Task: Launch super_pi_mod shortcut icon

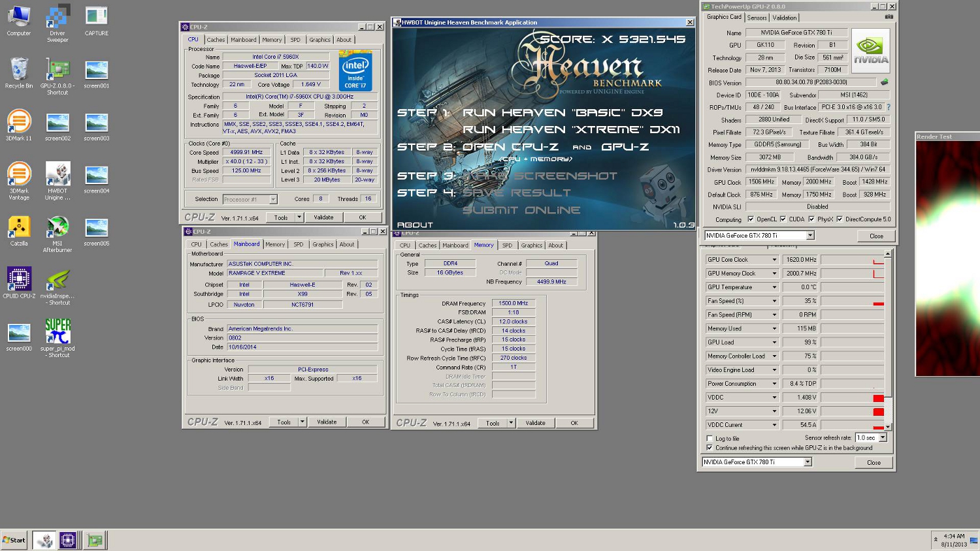Action: [x=57, y=339]
